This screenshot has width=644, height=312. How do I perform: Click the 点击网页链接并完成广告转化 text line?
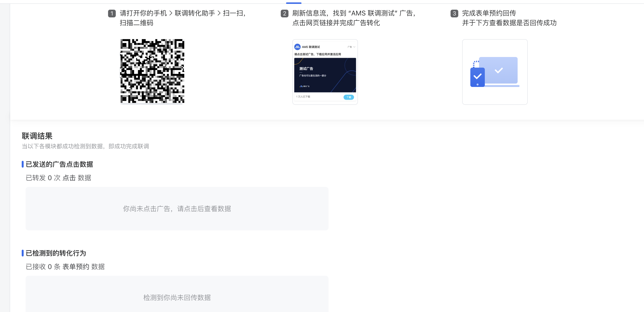click(x=336, y=23)
